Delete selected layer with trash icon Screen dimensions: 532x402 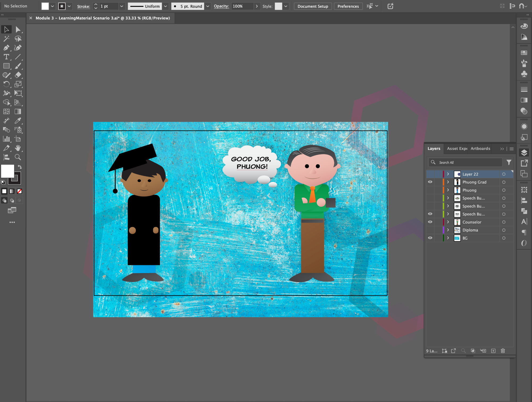tap(503, 351)
